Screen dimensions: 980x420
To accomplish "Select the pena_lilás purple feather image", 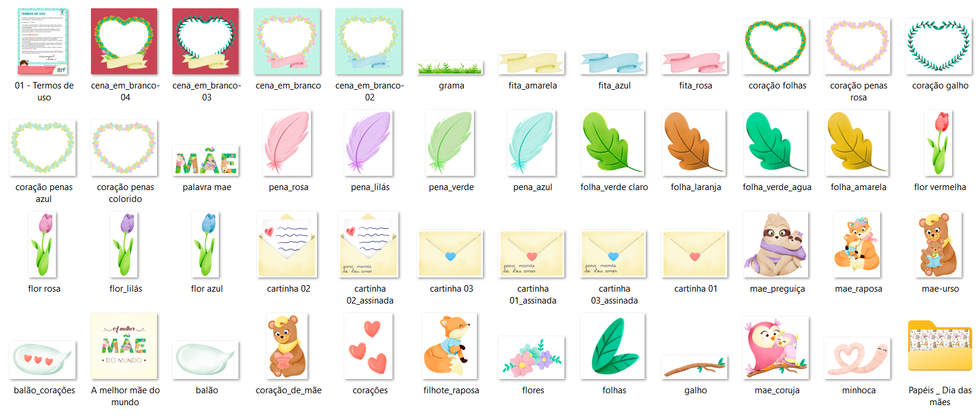I will click(369, 143).
